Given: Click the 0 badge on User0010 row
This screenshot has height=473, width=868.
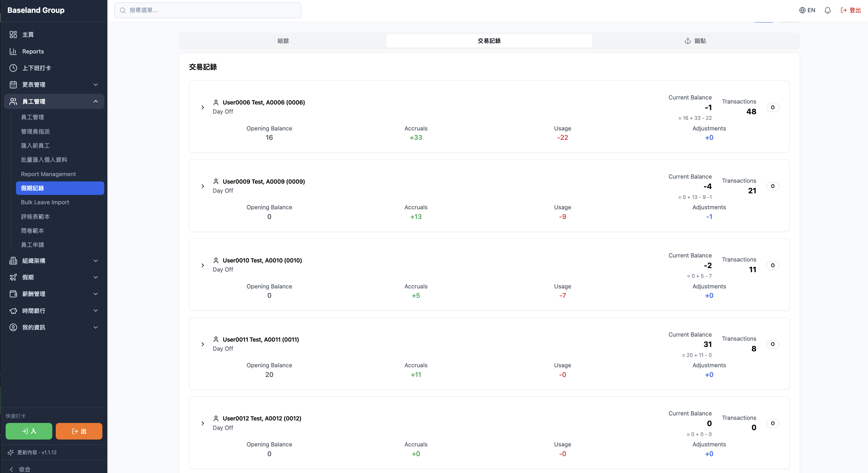Looking at the screenshot, I should point(772,265).
